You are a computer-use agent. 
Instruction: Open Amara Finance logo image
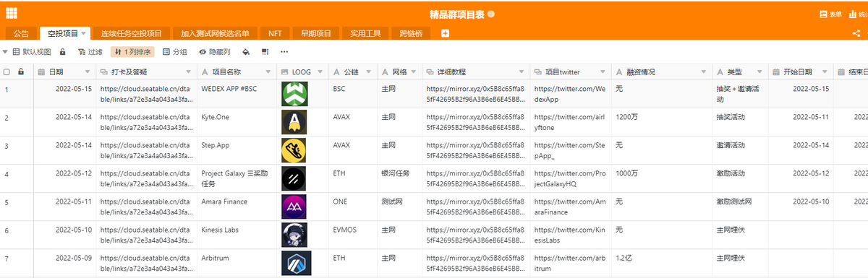coord(294,207)
